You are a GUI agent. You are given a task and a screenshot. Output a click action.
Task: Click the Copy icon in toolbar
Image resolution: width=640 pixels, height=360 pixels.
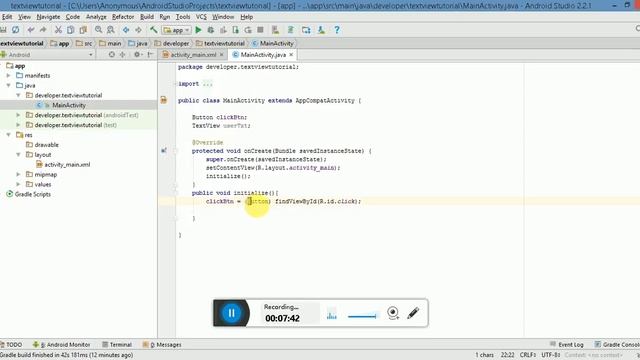pyautogui.click(x=71, y=30)
